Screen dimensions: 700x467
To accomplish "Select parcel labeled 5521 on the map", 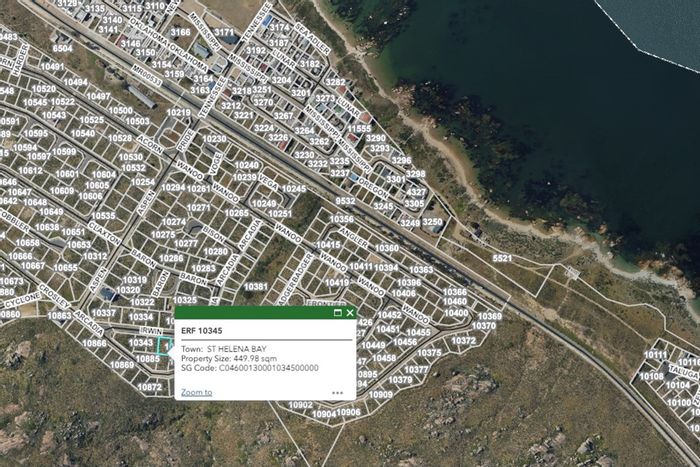I will (502, 259).
